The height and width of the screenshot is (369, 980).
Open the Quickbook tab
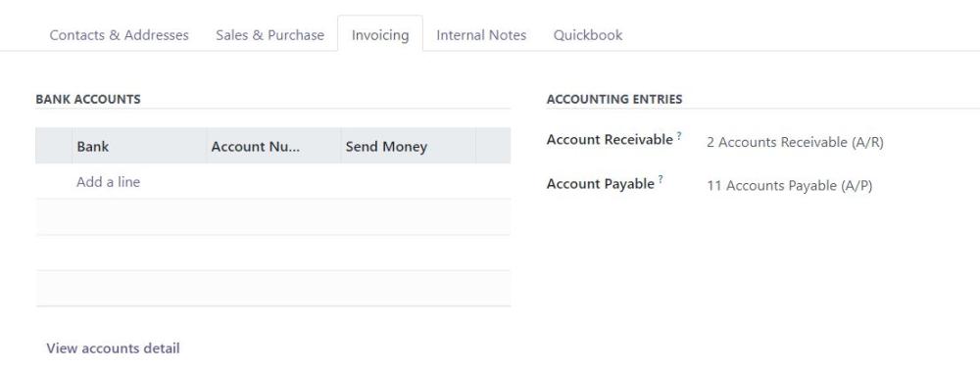tap(587, 35)
